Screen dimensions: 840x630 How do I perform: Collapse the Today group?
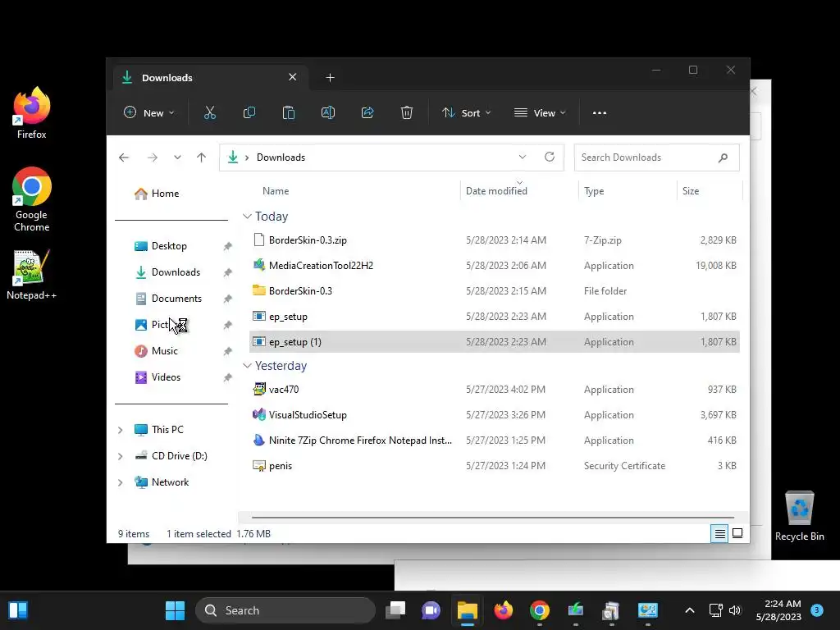[247, 217]
